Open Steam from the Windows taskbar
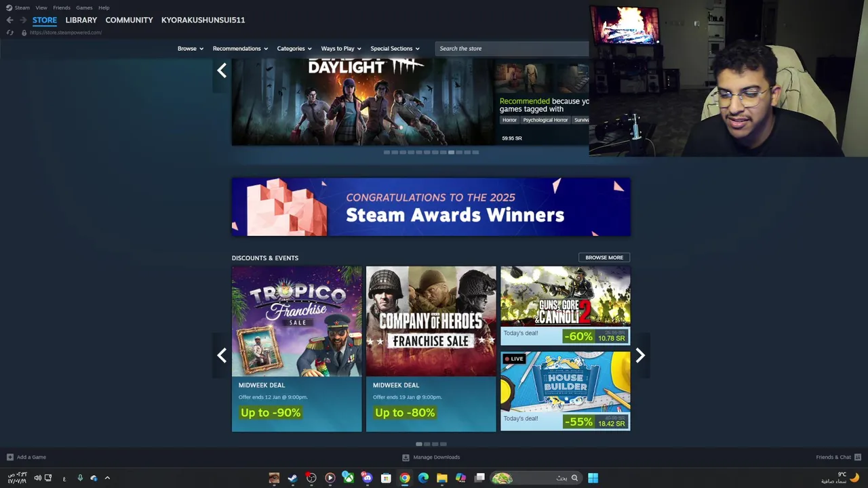The height and width of the screenshot is (488, 868). [292, 478]
